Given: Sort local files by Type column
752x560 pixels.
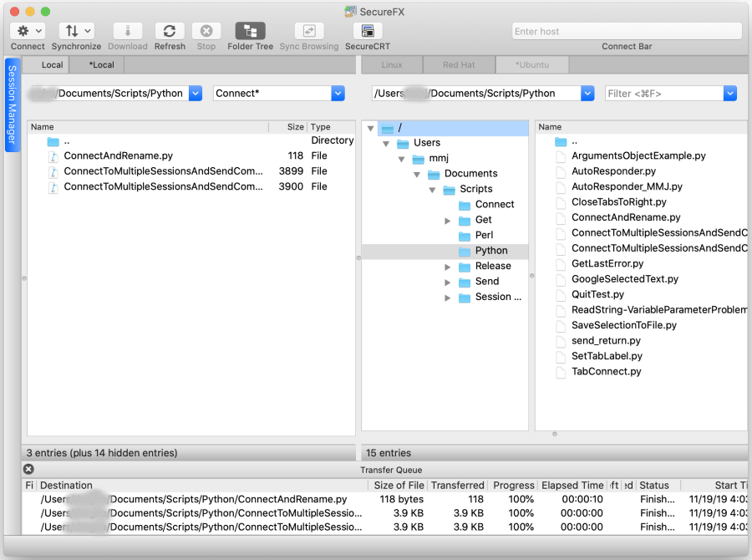Looking at the screenshot, I should (331, 127).
